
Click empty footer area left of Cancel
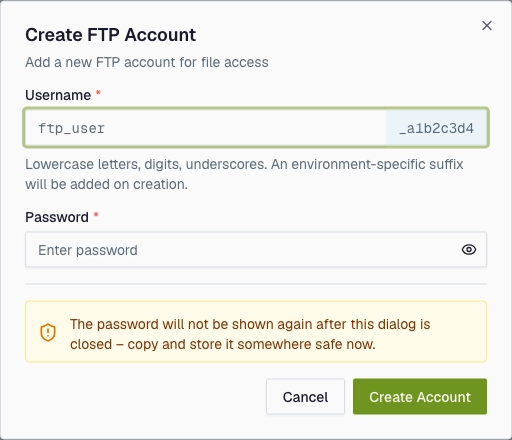click(145, 397)
